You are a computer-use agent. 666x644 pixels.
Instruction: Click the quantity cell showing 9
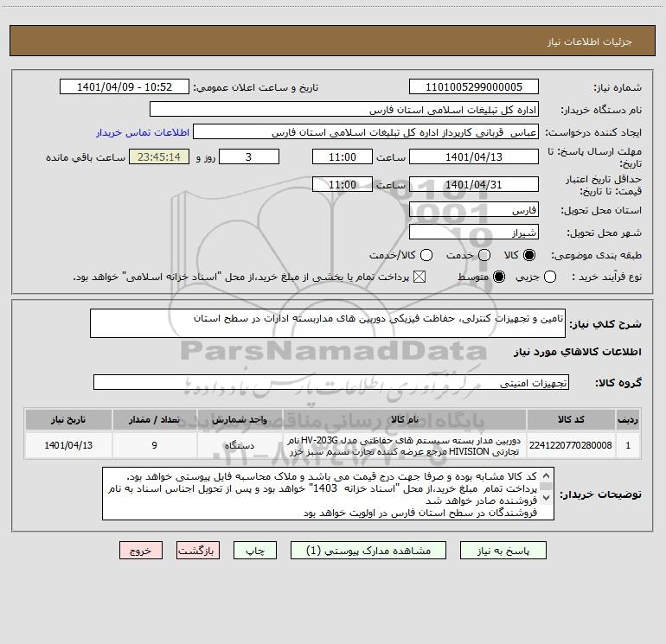tap(154, 445)
